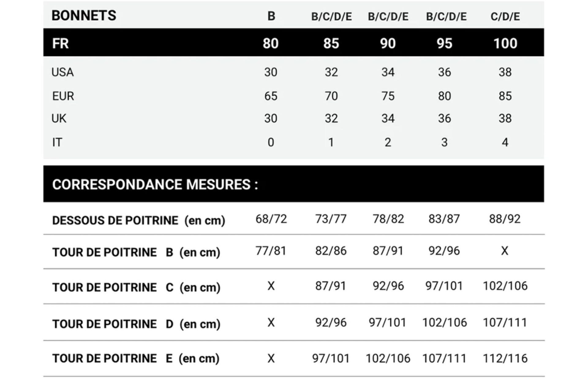
Task: Click FR size 80 column header
Action: 270,43
